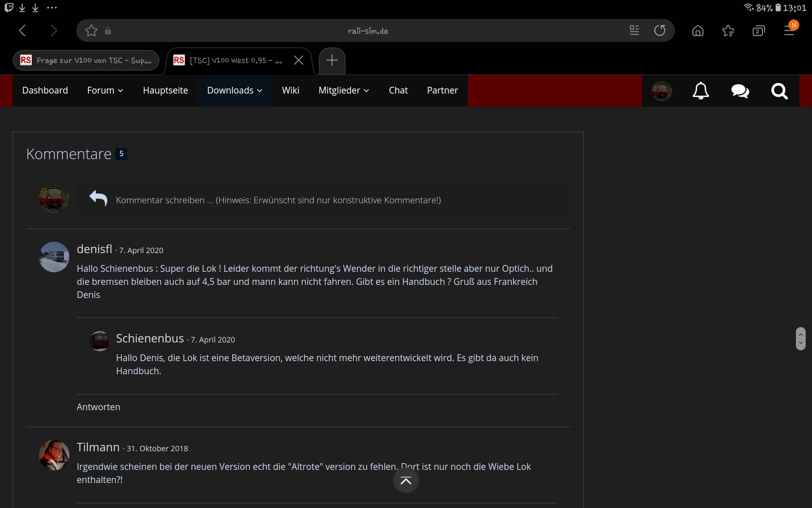Reload the page with the refresh icon
812x508 pixels.
coord(659,30)
